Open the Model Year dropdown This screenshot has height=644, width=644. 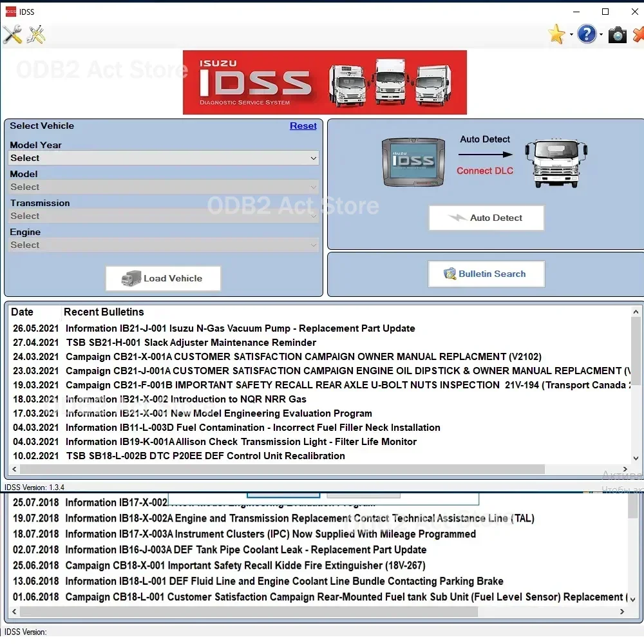[164, 158]
